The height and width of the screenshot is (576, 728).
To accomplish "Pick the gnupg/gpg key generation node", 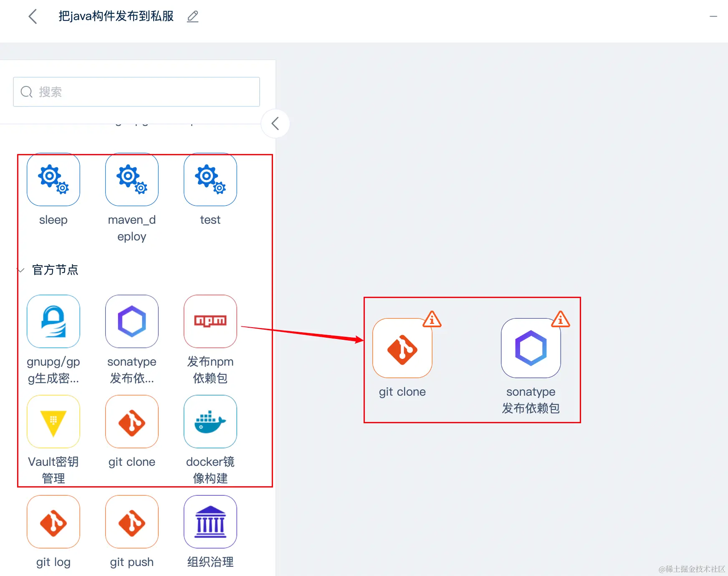I will [53, 321].
